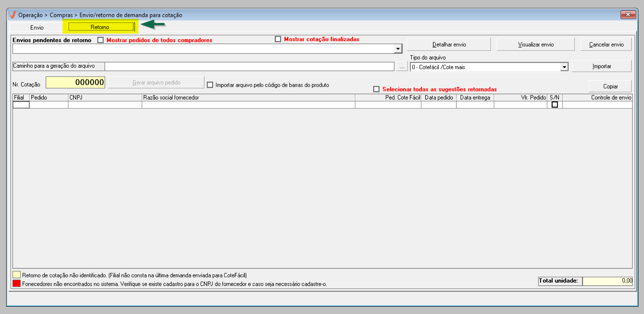Click the Copiar button

610,86
